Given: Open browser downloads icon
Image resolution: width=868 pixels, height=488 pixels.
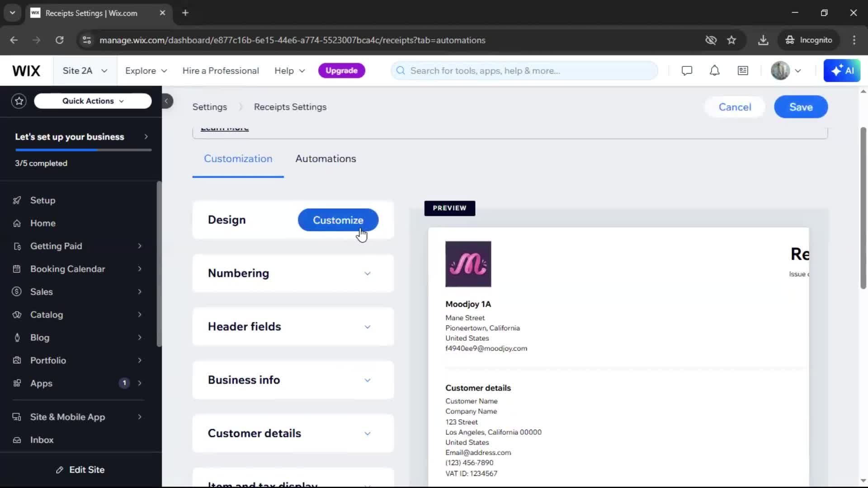Looking at the screenshot, I should tap(763, 40).
